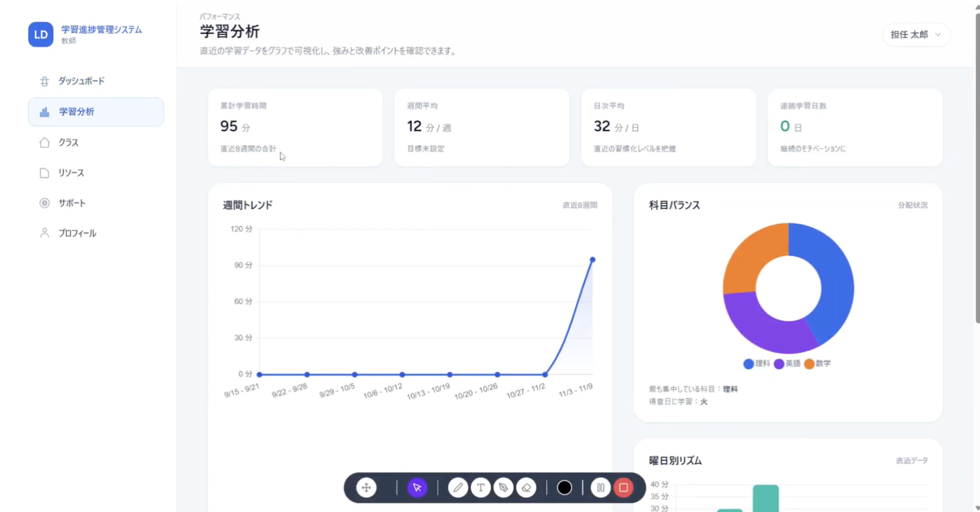Click the chevron next to 担任 太郎
980x512 pixels.
pyautogui.click(x=938, y=35)
